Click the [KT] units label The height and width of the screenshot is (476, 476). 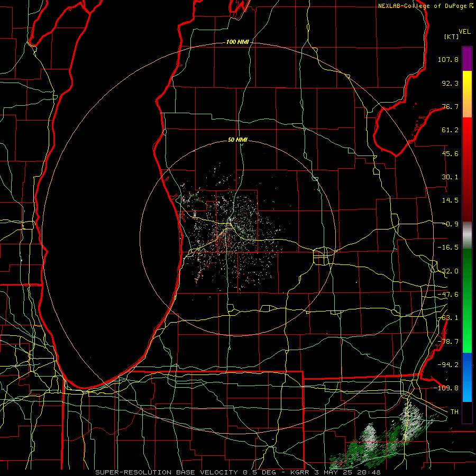(x=451, y=36)
